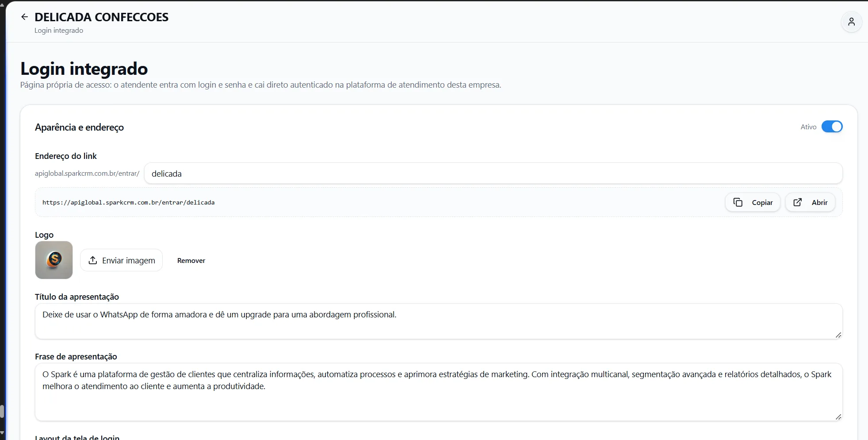Toggle the Ativo switch off

[x=832, y=127]
